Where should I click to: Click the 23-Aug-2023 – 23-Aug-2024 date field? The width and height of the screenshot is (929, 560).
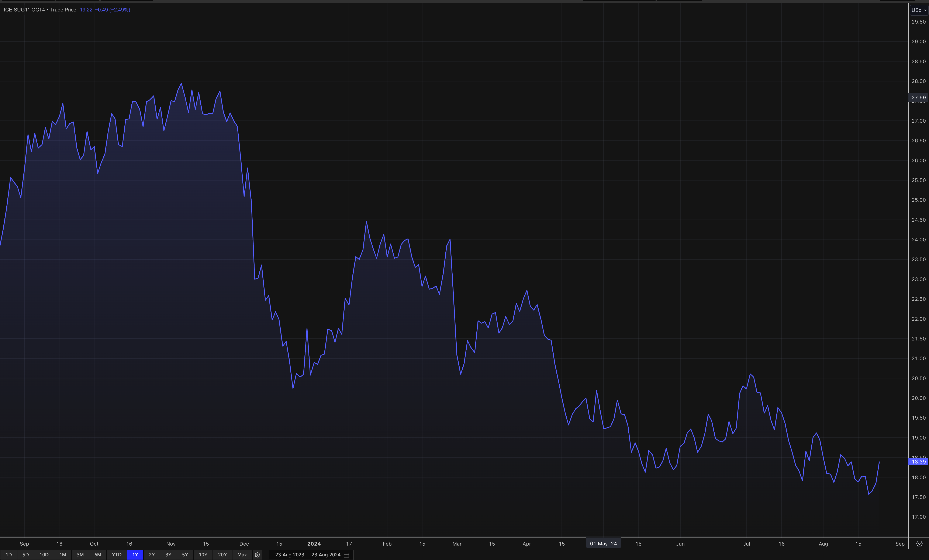[311, 555]
